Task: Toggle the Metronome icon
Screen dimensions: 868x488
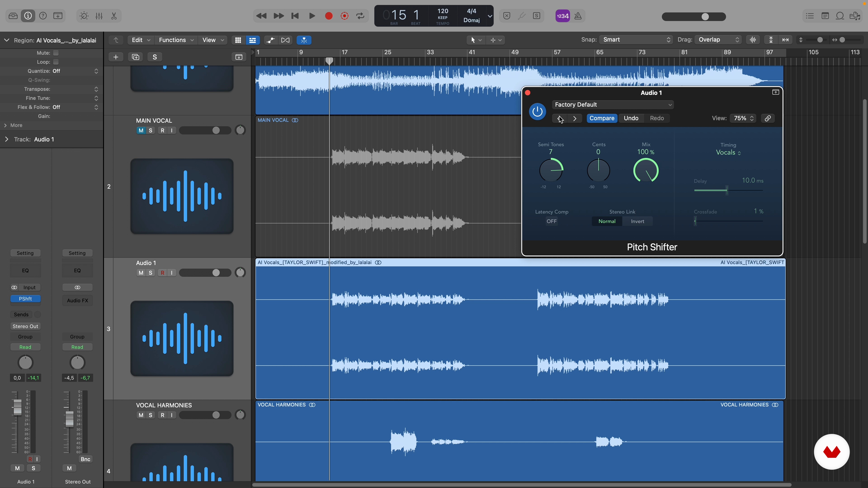Action: (x=578, y=16)
